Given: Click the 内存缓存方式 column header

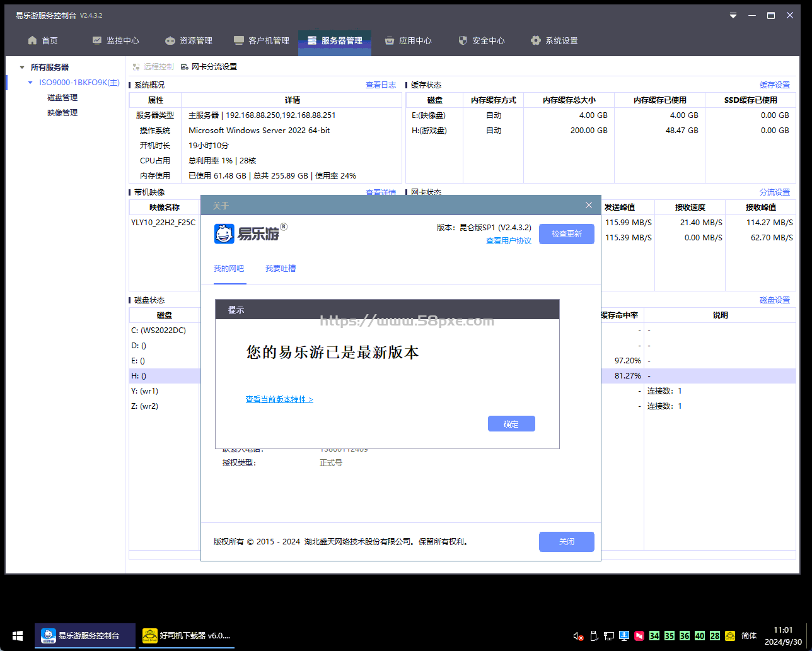Looking at the screenshot, I should click(x=494, y=100).
